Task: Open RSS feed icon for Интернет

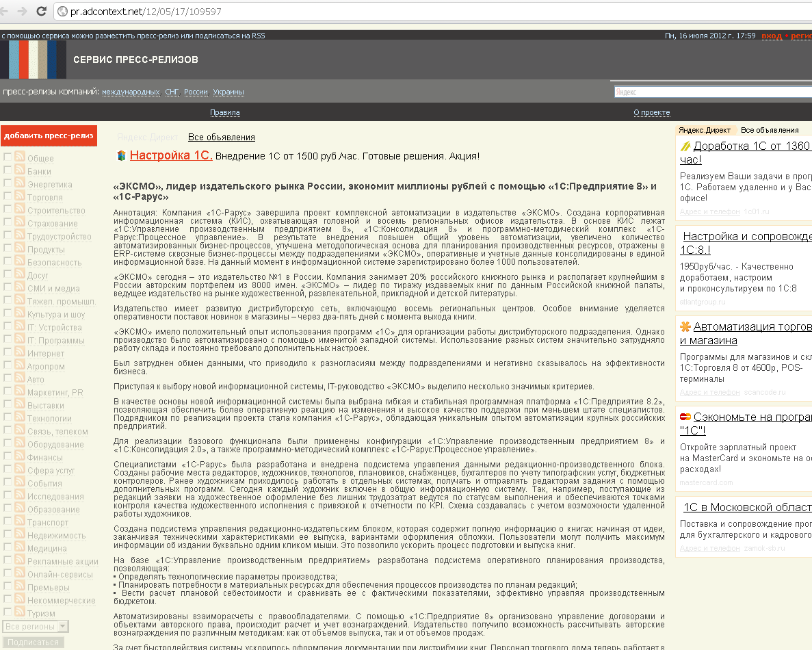Action: pos(20,351)
